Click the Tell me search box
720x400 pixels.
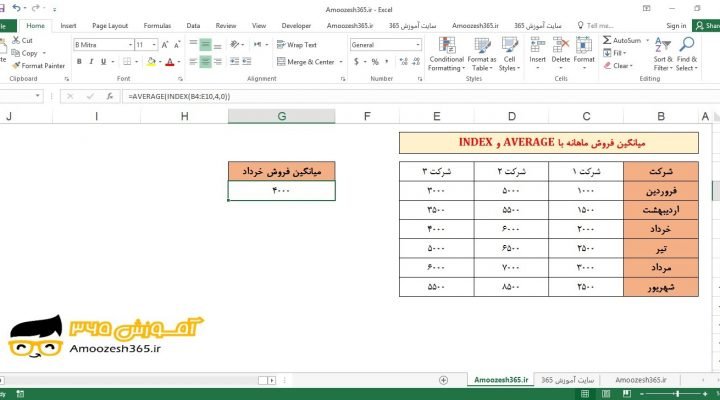[596, 26]
